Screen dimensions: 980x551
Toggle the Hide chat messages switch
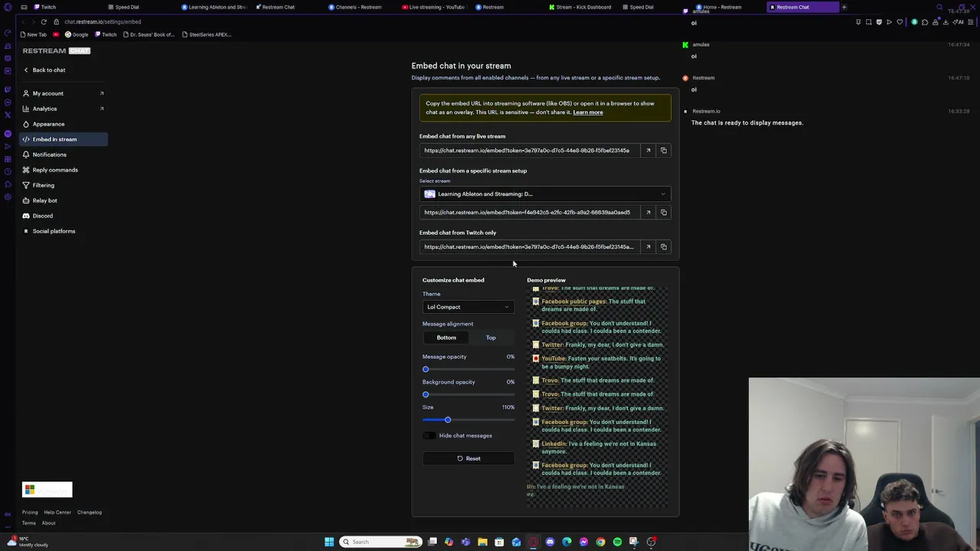(x=430, y=435)
